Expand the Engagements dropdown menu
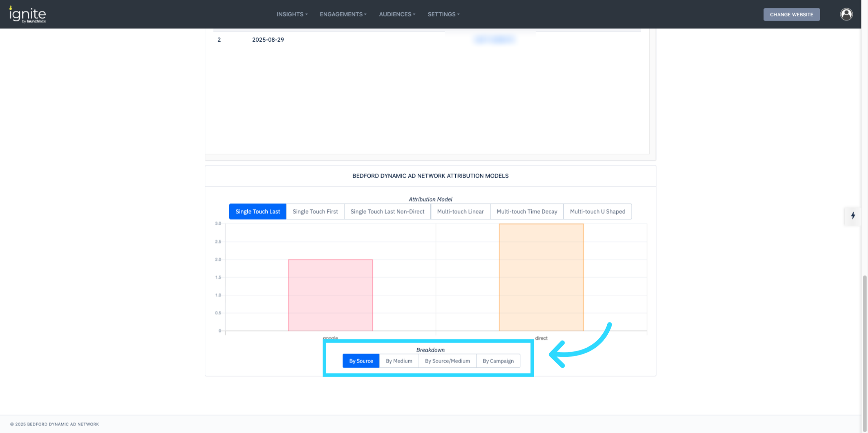868x433 pixels. pos(343,14)
